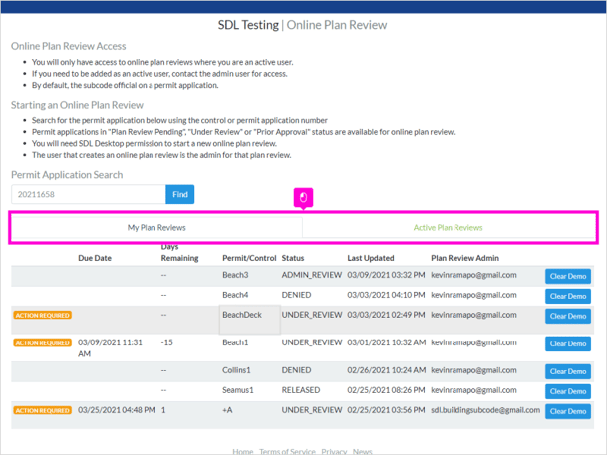607x455 pixels.
Task: Click the -15 days remaining value
Action: [x=166, y=343]
